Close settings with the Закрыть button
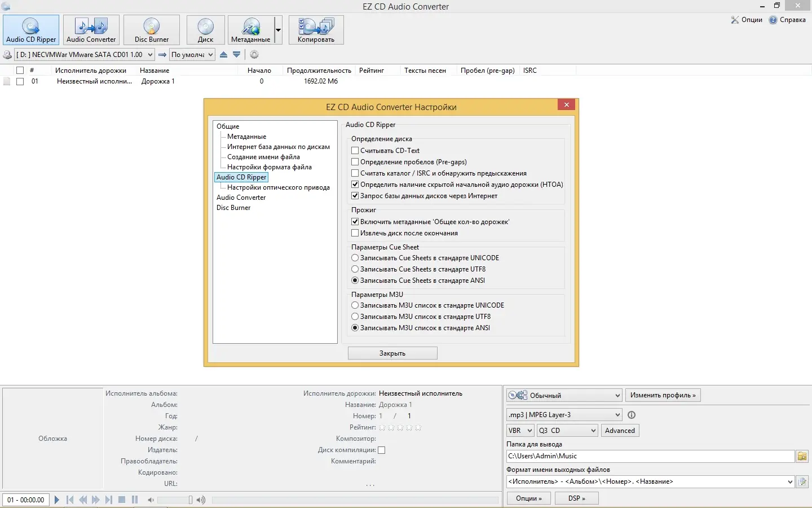The height and width of the screenshot is (508, 812). 392,353
